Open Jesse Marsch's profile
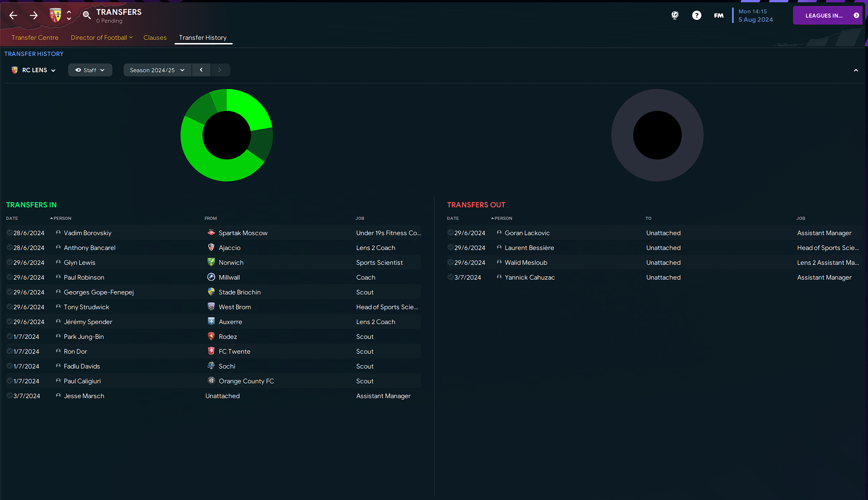 pos(84,396)
